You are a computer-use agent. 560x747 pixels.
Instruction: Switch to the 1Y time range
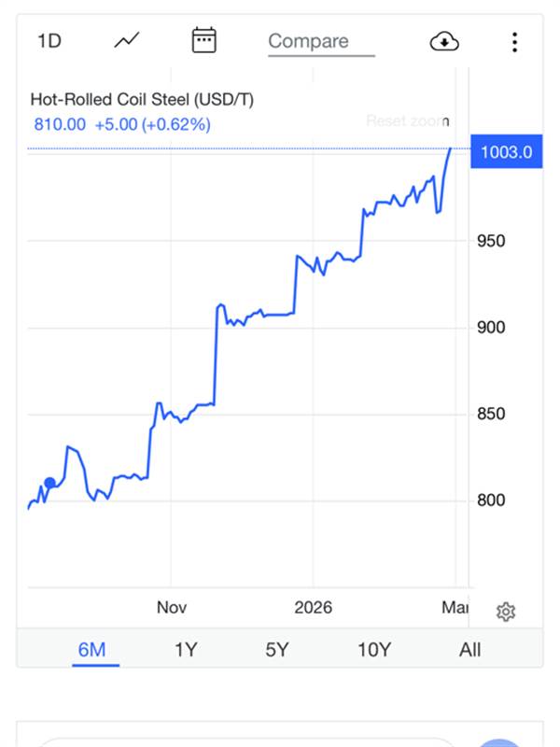click(x=186, y=650)
